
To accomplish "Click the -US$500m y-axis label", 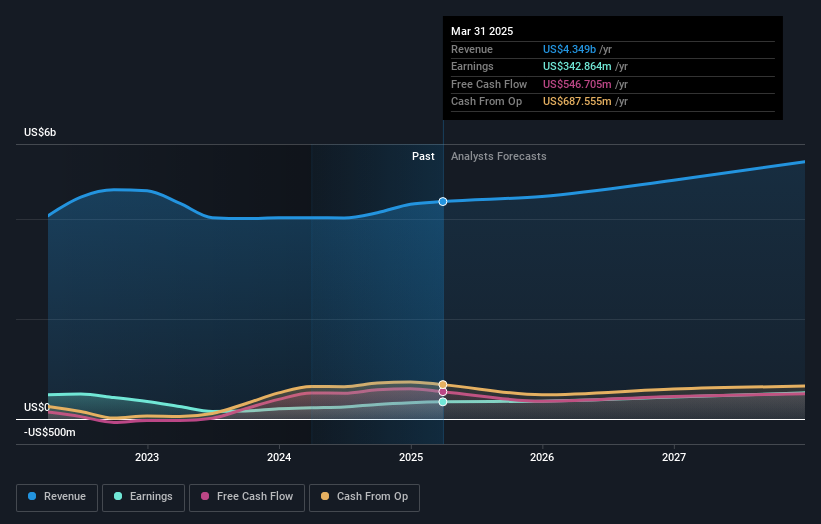I will pyautogui.click(x=50, y=432).
